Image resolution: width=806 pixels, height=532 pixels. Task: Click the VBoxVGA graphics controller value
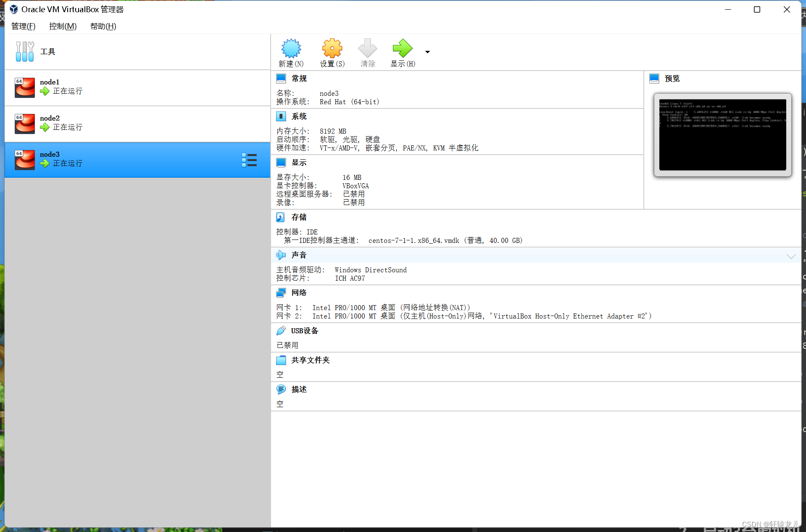tap(356, 186)
